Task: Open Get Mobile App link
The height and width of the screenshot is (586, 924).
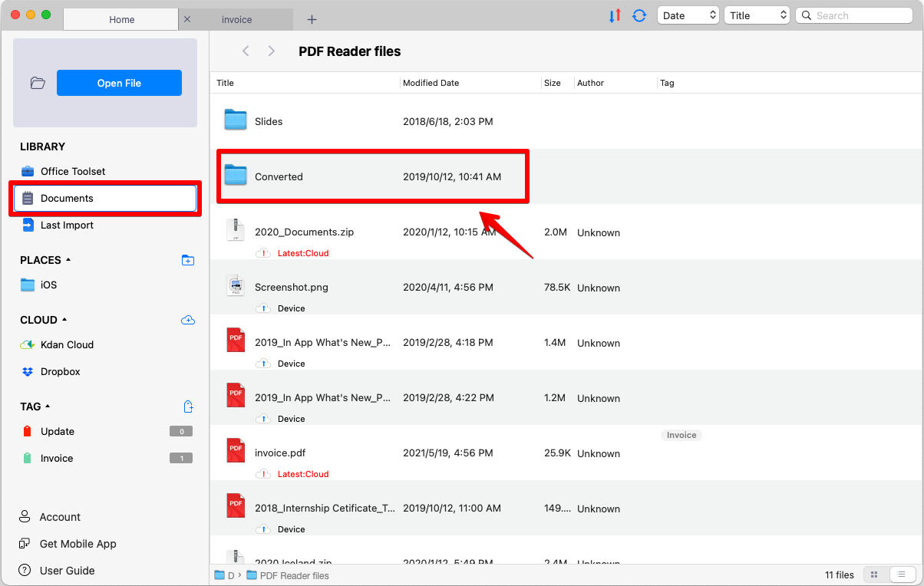Action: tap(78, 544)
